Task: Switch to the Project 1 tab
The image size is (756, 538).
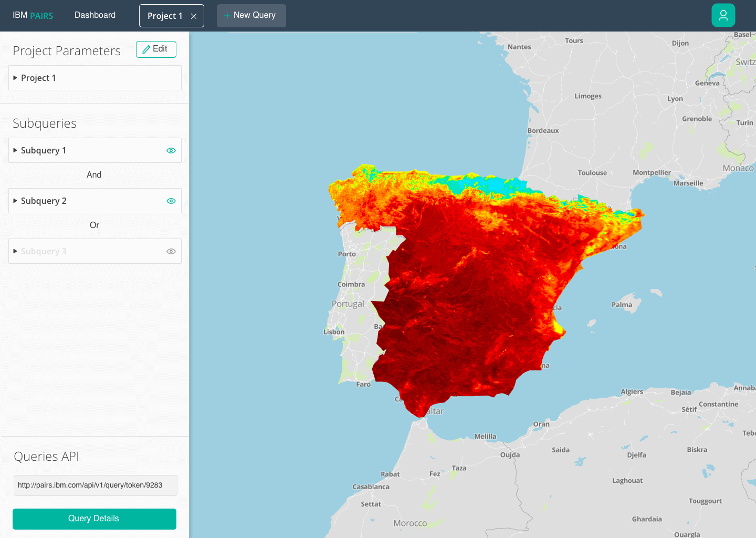Action: point(164,15)
